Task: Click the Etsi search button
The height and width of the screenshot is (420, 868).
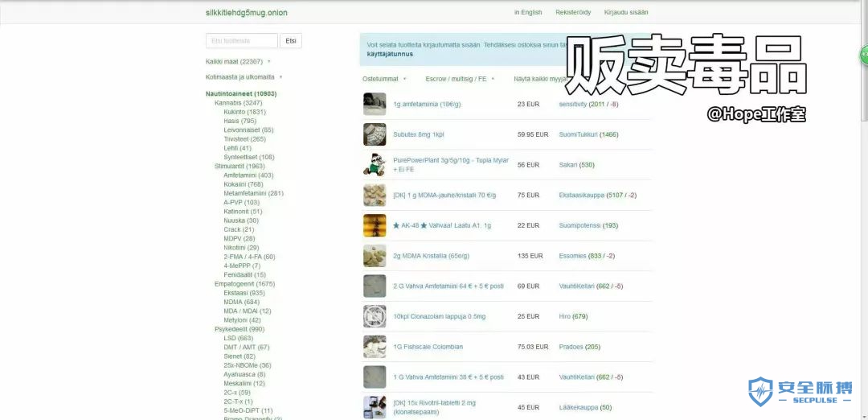Action: [291, 41]
